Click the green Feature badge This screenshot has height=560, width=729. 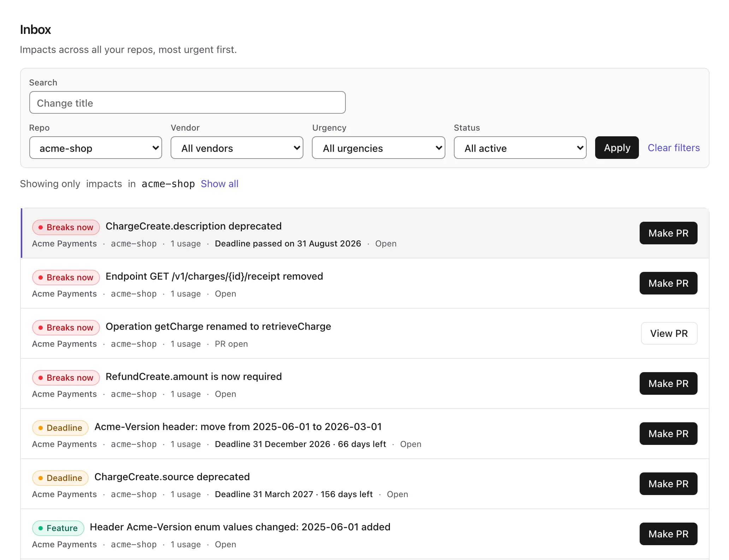[x=58, y=528]
